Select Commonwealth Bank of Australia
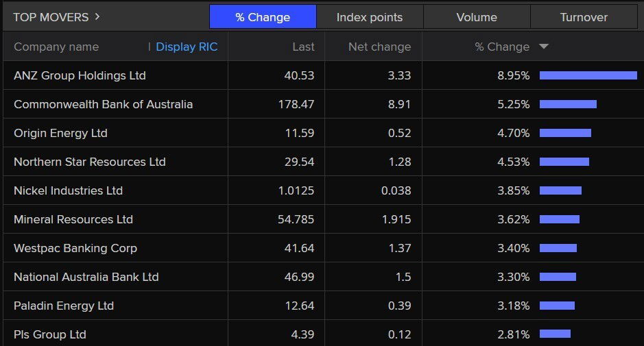The image size is (644, 346). pos(103,104)
